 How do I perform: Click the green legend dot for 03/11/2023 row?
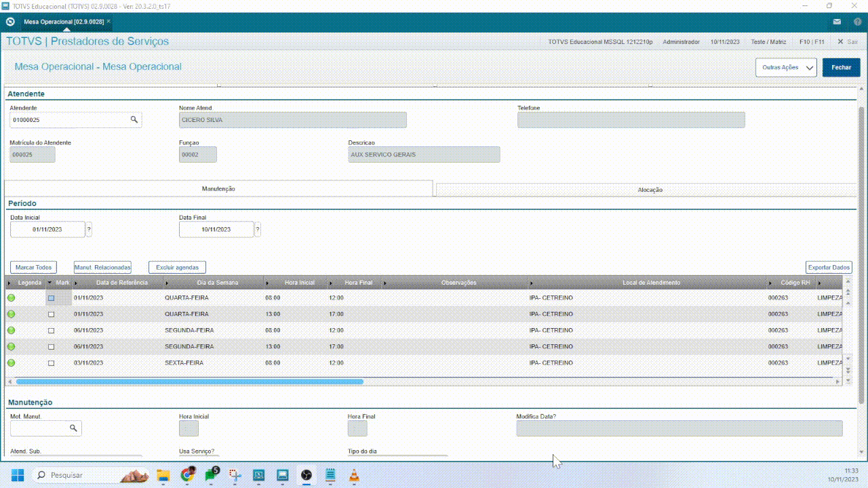[x=11, y=363]
